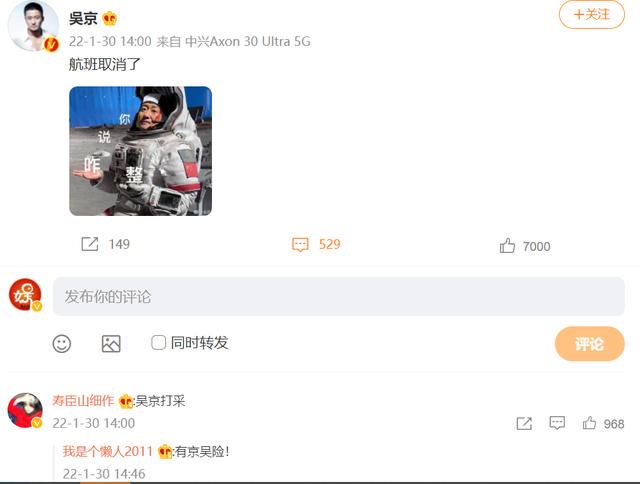640x484 pixels.
Task: Open the 寿臣山细作 commenter avatar
Action: click(x=25, y=410)
